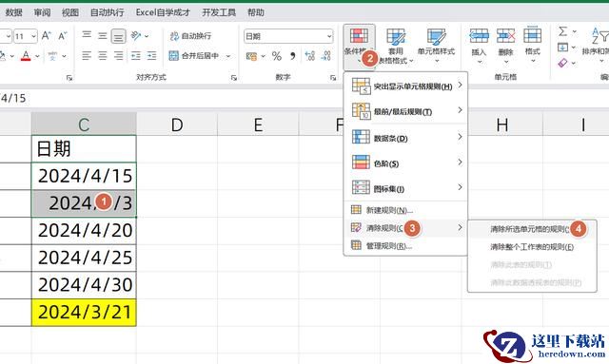609x364 pixels.
Task: Click the AutoSum sigma icon
Action: [x=562, y=31]
